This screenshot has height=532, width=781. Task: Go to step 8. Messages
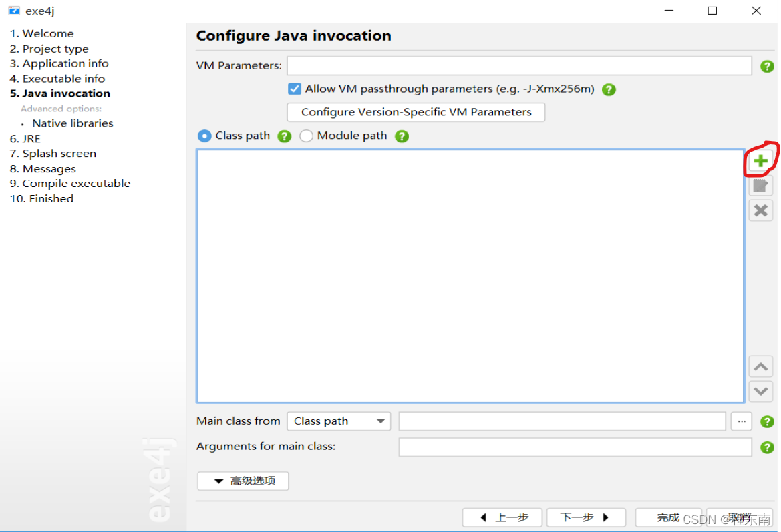43,169
